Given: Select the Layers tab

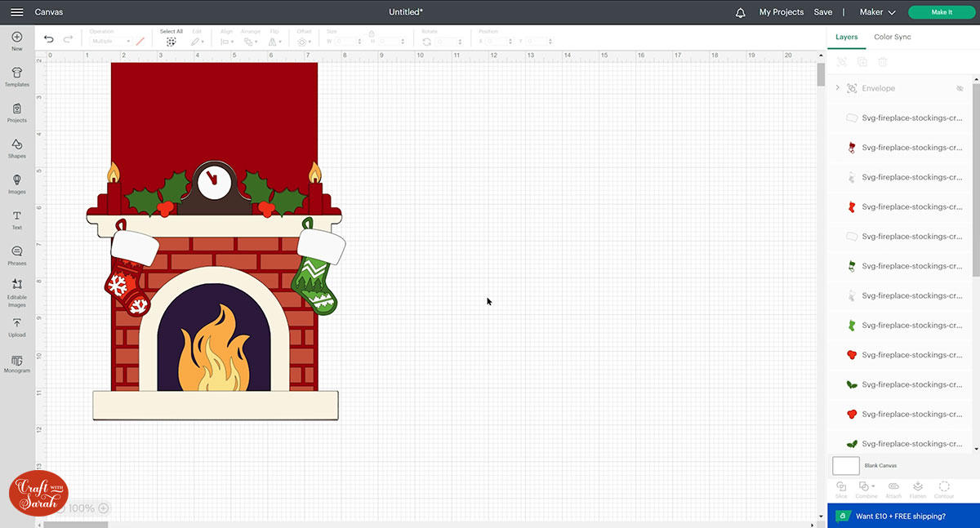Looking at the screenshot, I should pyautogui.click(x=846, y=37).
